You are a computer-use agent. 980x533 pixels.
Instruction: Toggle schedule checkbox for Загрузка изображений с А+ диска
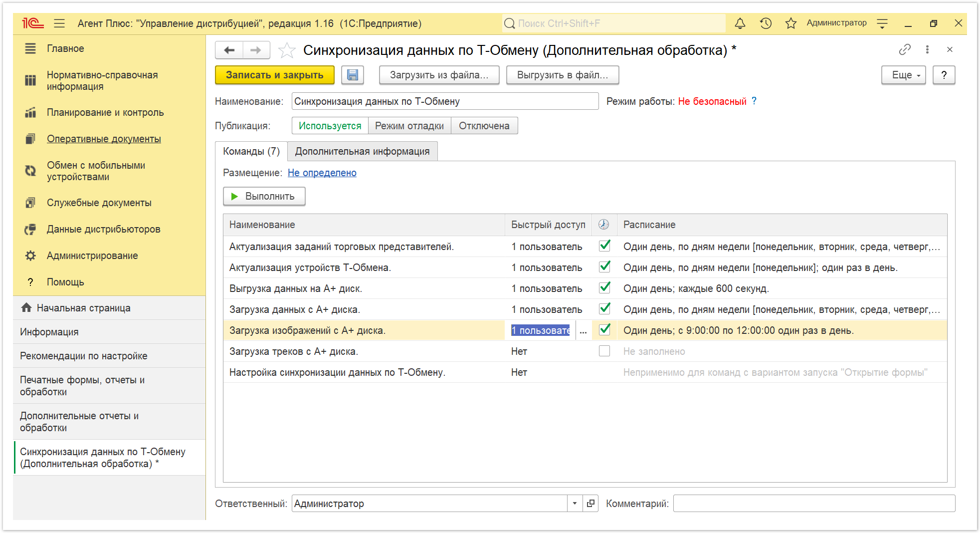[x=604, y=329]
